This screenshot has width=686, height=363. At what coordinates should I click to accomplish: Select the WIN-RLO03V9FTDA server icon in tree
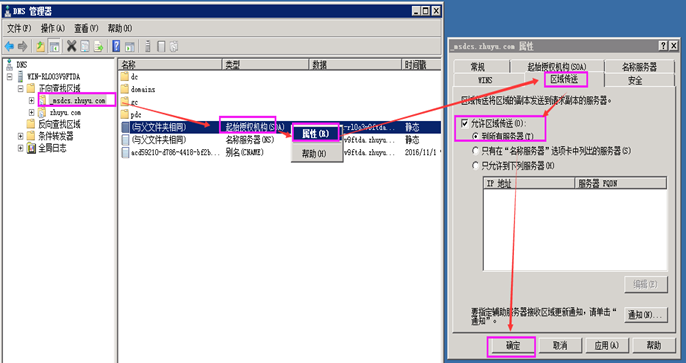tap(21, 77)
